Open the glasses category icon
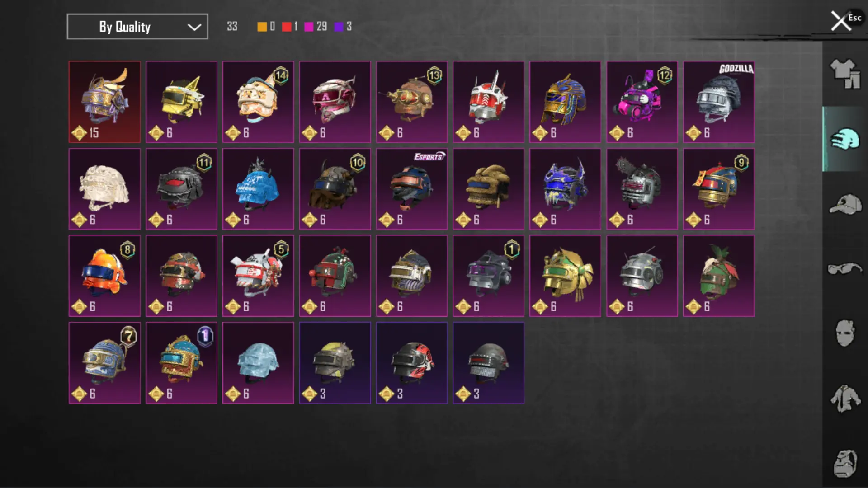868x488 pixels. [x=844, y=269]
